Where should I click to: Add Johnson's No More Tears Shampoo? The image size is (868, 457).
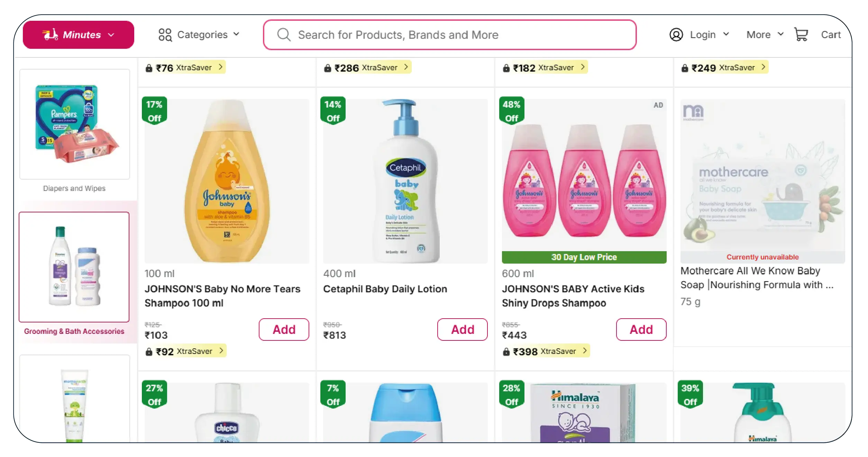(284, 329)
